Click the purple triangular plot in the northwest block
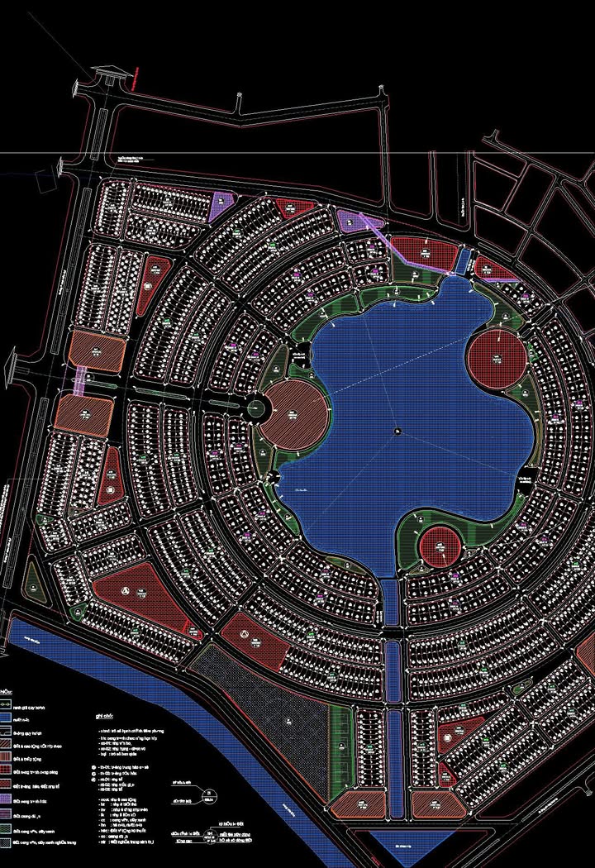Image resolution: width=595 pixels, height=868 pixels. click(x=222, y=202)
